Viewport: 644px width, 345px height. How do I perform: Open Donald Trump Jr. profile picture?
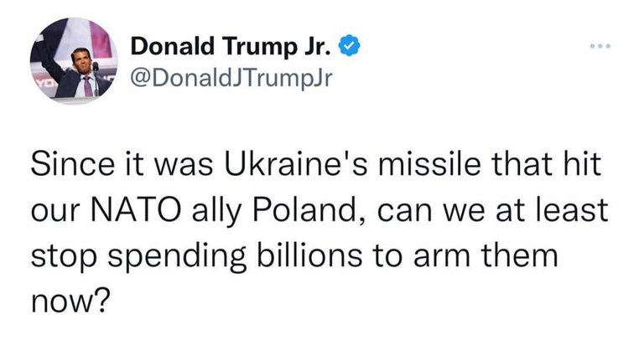[74, 60]
